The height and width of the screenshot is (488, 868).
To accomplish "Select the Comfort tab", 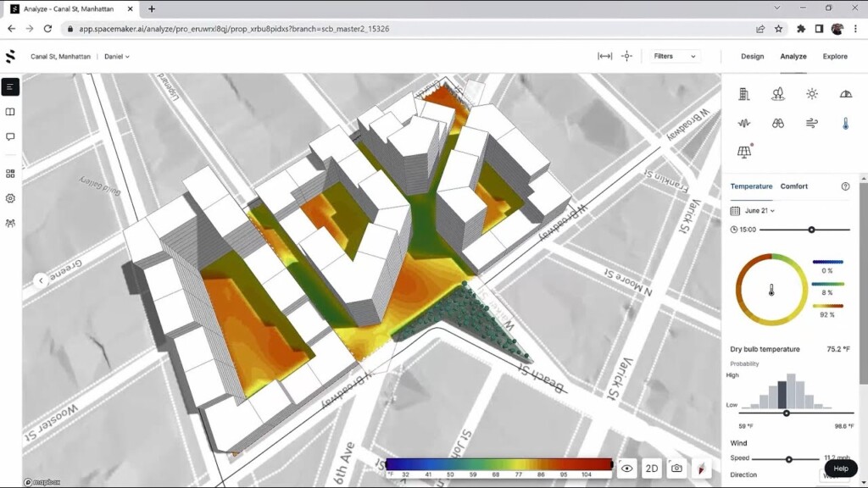I will (793, 186).
